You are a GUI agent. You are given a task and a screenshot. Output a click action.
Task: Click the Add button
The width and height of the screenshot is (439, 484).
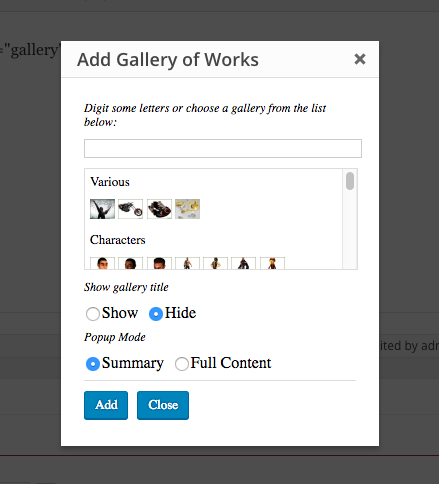pyautogui.click(x=106, y=405)
